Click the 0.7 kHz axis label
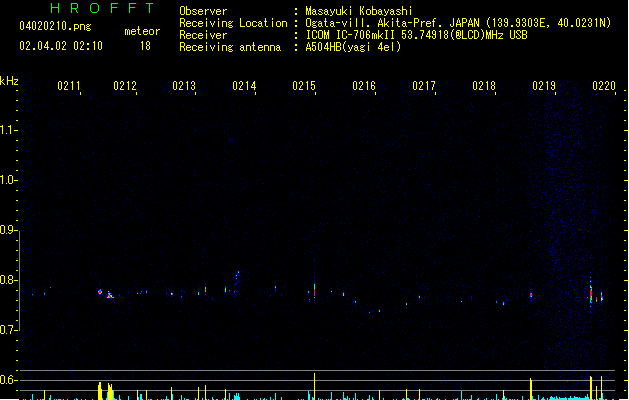This screenshot has height=400, width=629. (7, 330)
